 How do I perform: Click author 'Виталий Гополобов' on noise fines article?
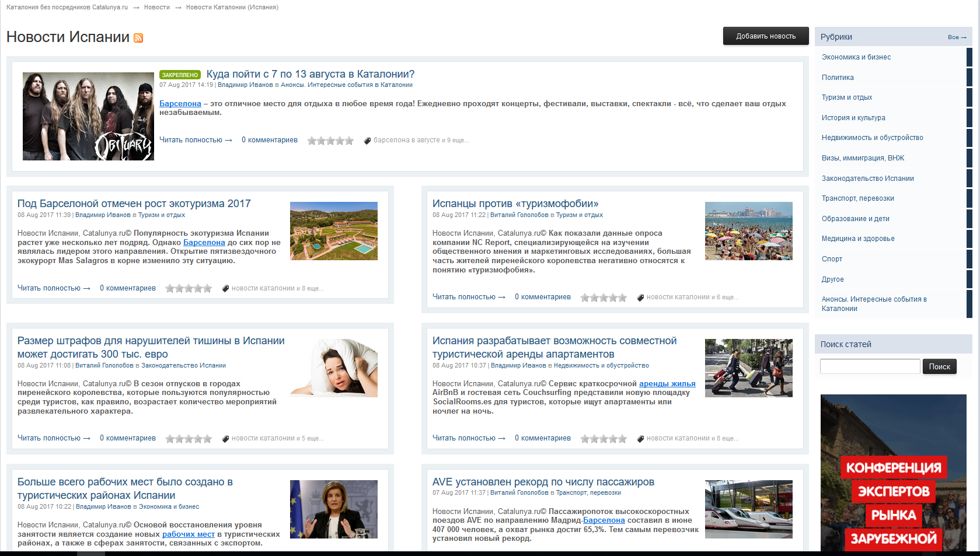[104, 366]
